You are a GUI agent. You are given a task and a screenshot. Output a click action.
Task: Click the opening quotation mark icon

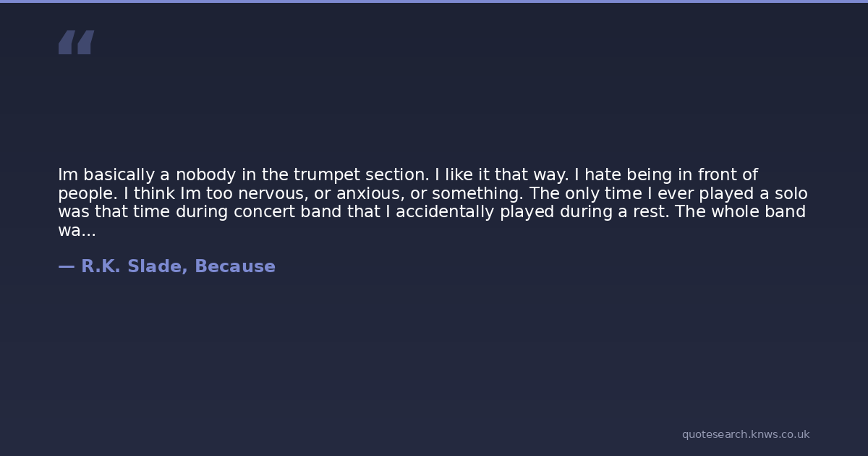pos(76,42)
